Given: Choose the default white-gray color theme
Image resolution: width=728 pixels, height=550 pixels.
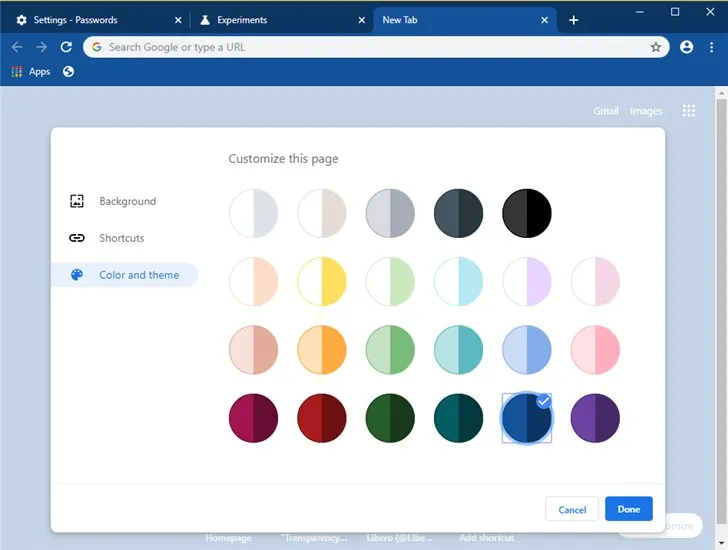Looking at the screenshot, I should coord(254,213).
